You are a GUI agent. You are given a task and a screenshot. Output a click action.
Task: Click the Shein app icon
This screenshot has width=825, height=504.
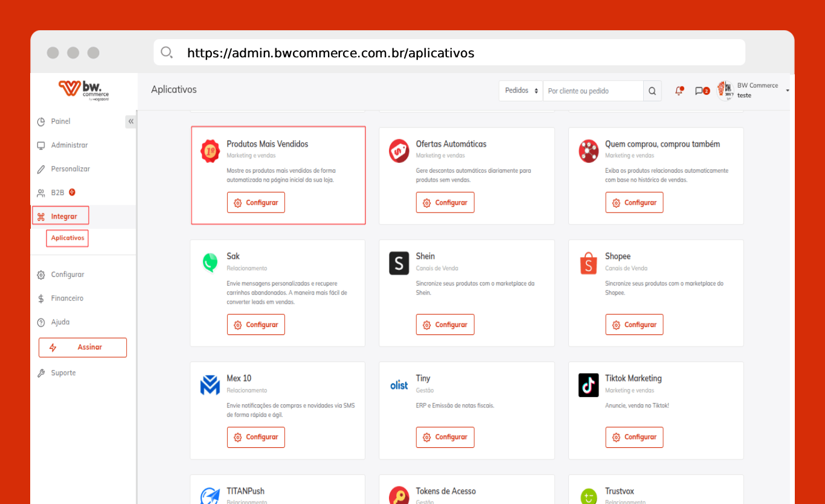[399, 264]
